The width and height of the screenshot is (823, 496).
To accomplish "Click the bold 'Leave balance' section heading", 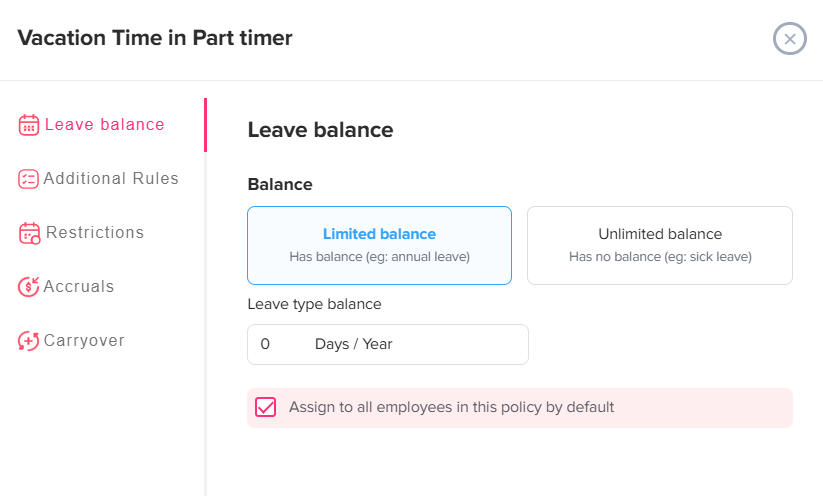I will [320, 129].
